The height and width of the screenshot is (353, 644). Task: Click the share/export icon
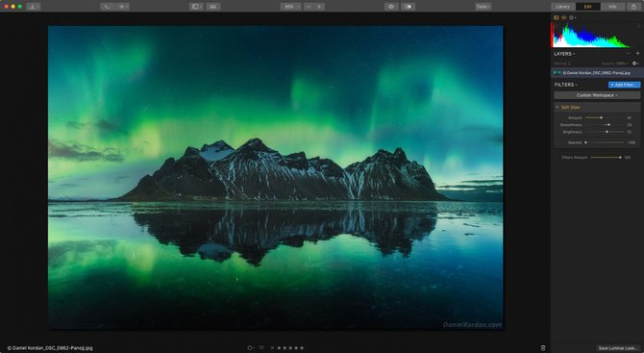point(634,7)
